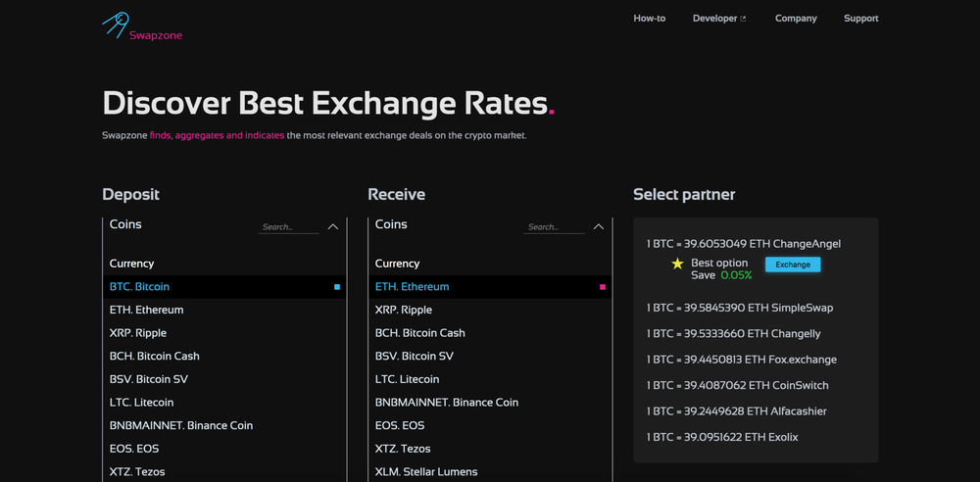
Task: Choose the SimpleSwap 39.5845390 ETH offer
Action: pos(740,309)
